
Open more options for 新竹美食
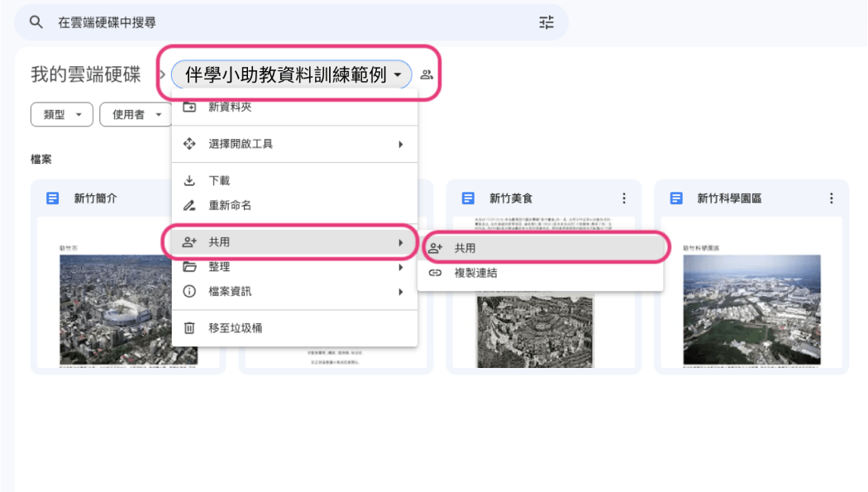(x=624, y=198)
